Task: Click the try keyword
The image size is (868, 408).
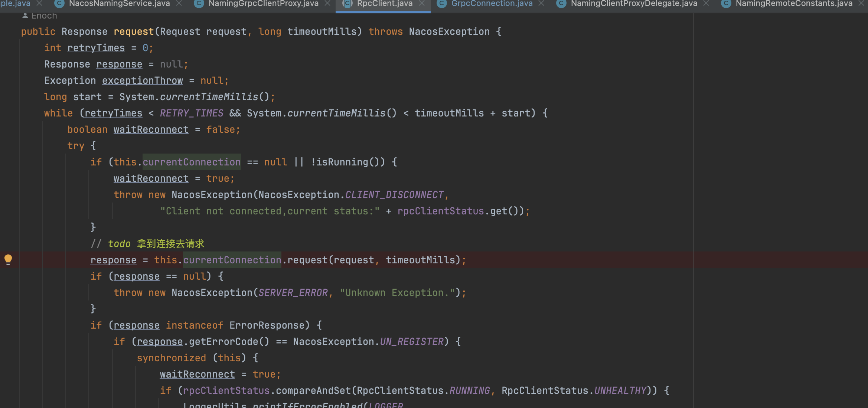Action: tap(76, 146)
